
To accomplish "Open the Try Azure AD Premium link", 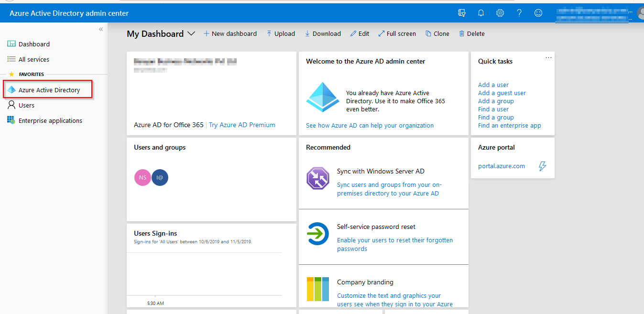I will click(x=242, y=125).
